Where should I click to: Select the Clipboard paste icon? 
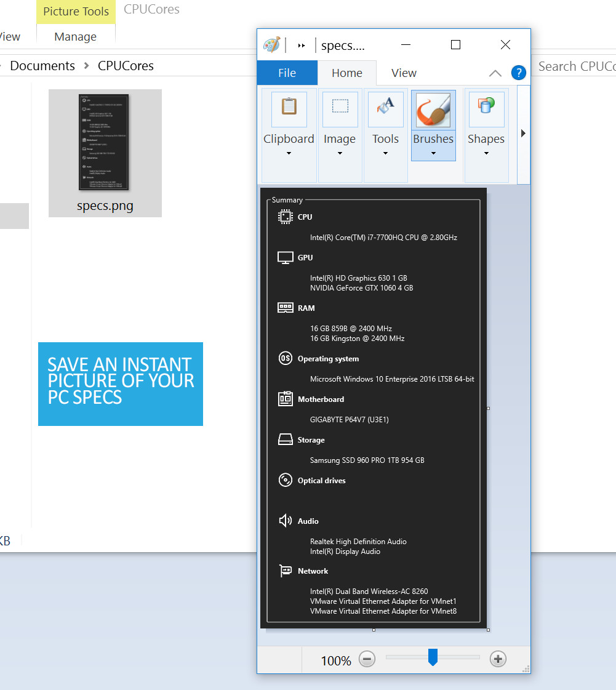[289, 110]
